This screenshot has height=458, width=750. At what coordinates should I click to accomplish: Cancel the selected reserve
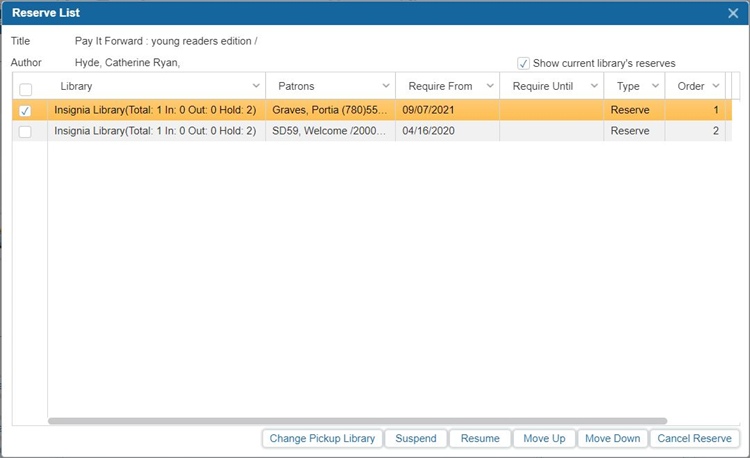click(694, 438)
